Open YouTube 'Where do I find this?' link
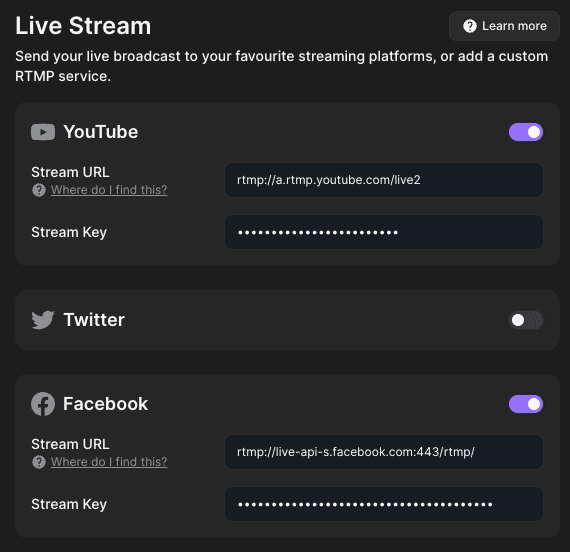Viewport: 570px width, 552px height. coord(109,190)
